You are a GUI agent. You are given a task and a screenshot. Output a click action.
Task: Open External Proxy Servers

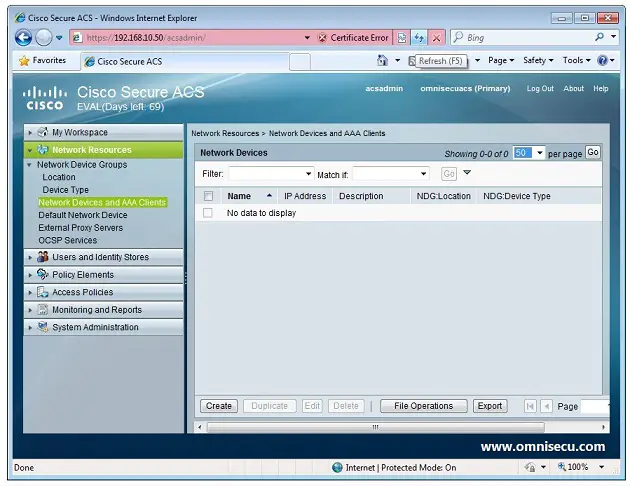[80, 228]
